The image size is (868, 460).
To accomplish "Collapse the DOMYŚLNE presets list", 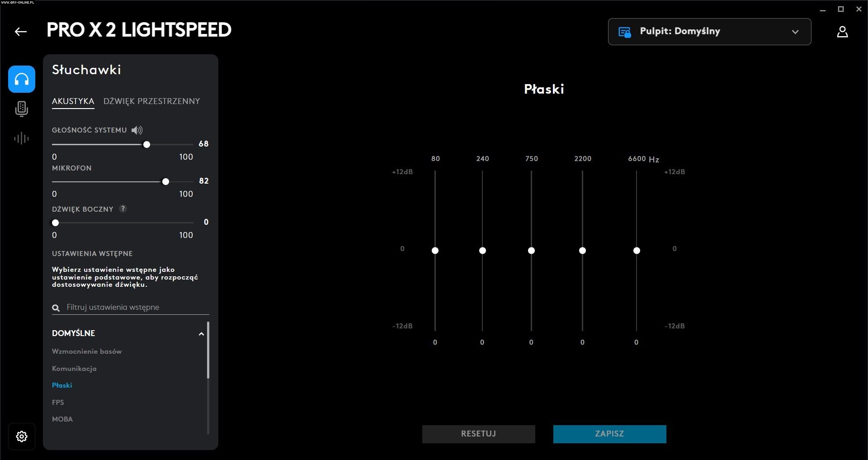I will [201, 334].
